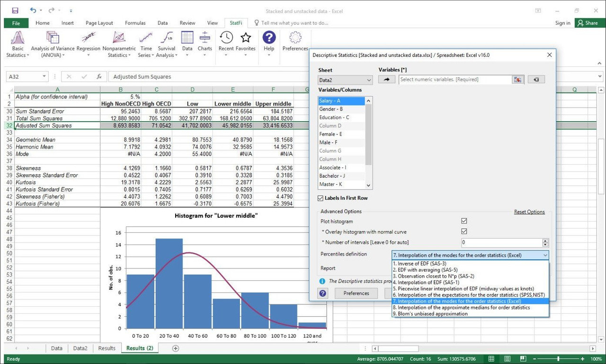Click clear variables backspace button
The width and height of the screenshot is (606, 364).
(536, 80)
